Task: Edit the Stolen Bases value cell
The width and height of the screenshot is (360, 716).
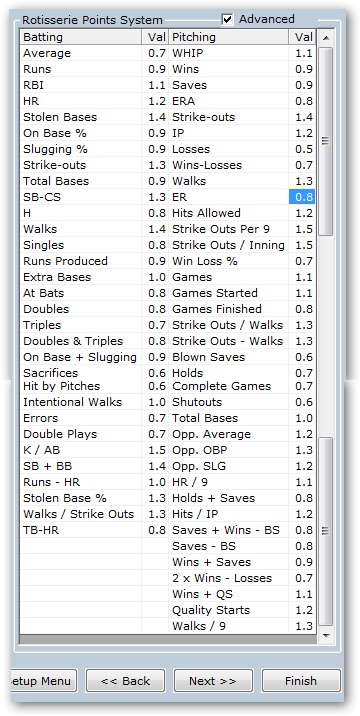Action: point(155,117)
